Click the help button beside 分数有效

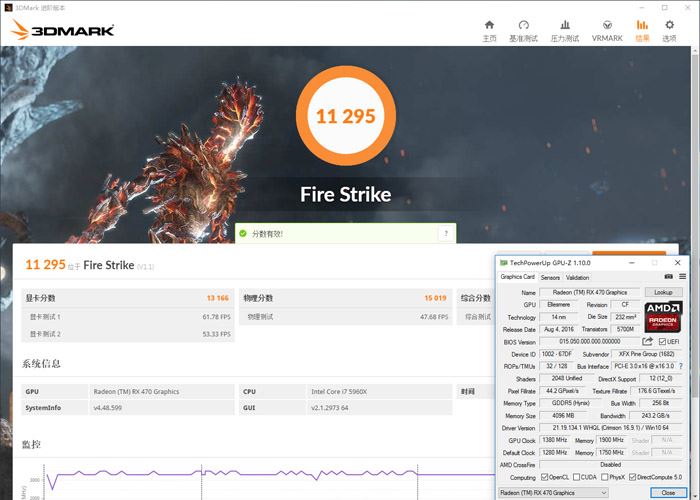pos(444,233)
